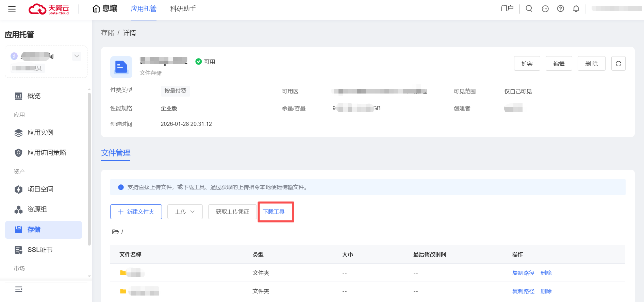
Task: Click the 存储 breadcrumb link
Action: [108, 33]
